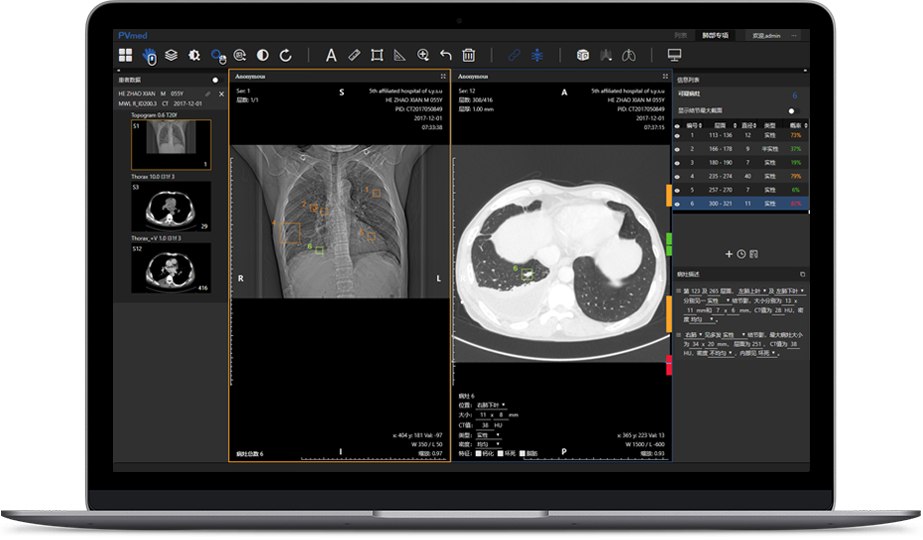
Task: Open the lesion 6 type dropdown
Action: coord(488,435)
